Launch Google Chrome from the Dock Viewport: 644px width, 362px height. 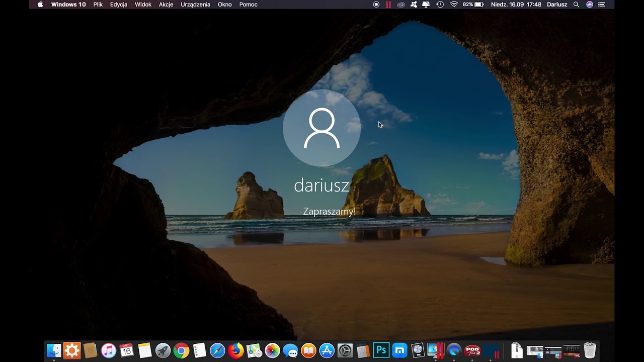click(x=181, y=350)
